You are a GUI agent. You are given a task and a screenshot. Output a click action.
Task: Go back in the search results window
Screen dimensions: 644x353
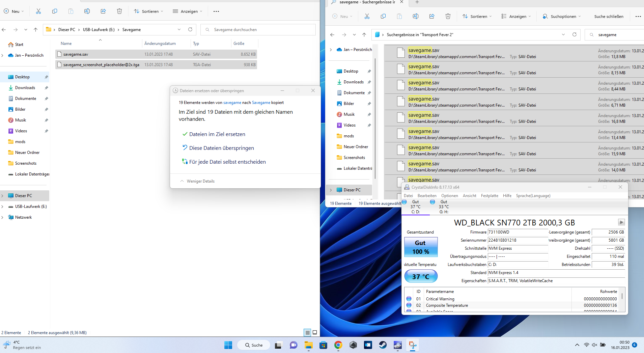point(332,35)
